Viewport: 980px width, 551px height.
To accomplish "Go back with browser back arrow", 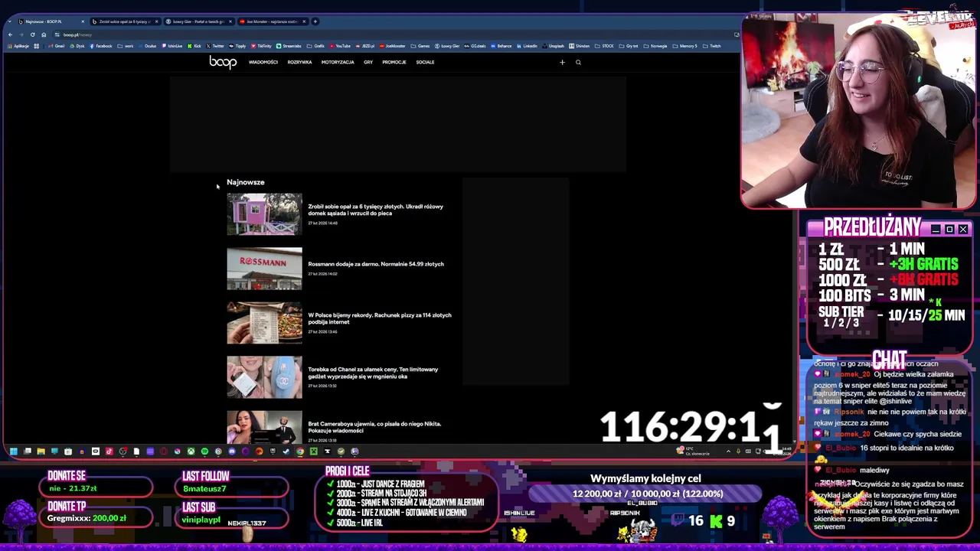I will pos(10,34).
